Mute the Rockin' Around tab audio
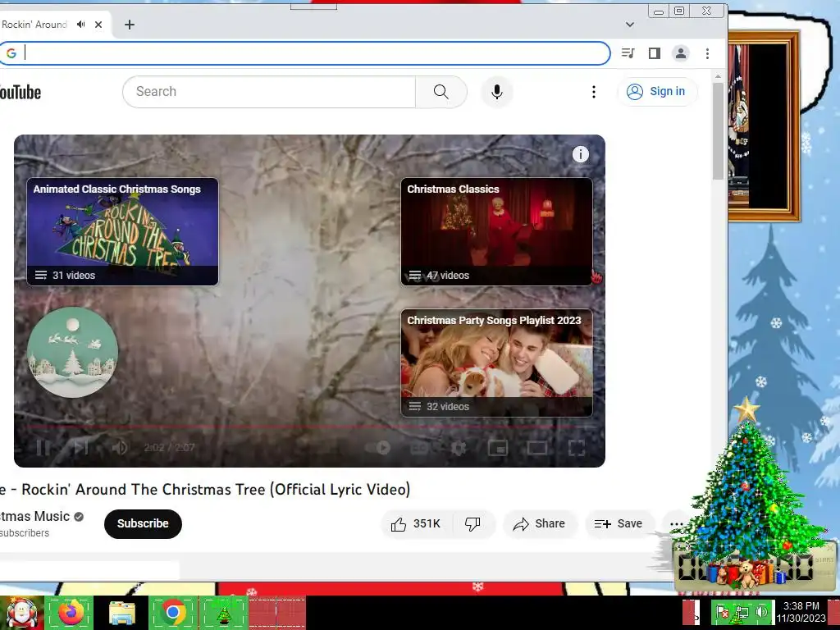840x630 pixels. (81, 24)
